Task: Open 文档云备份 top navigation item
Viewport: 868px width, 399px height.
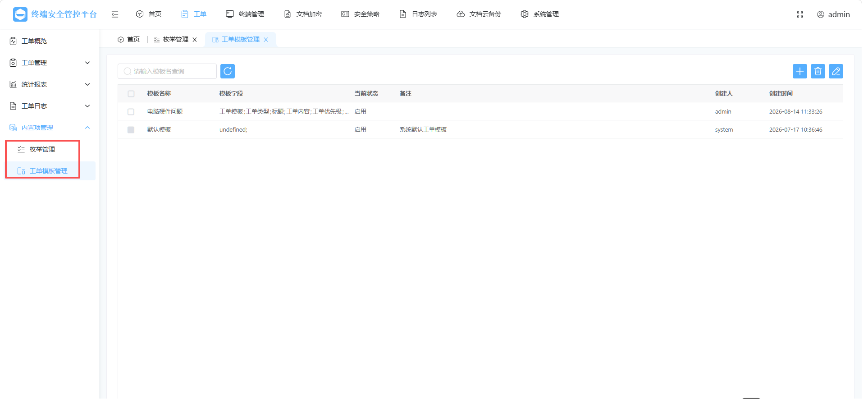Action: tap(479, 14)
